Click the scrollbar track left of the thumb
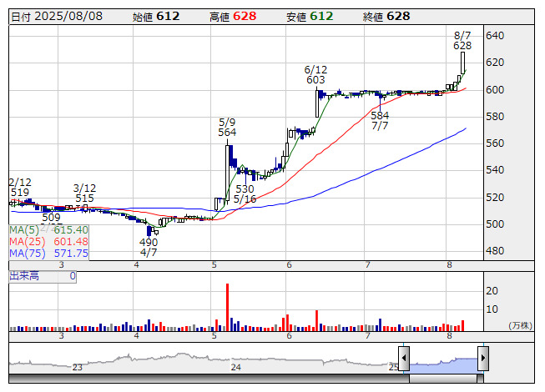Image resolution: width=545 pixels, height=392 pixels. (x=209, y=379)
